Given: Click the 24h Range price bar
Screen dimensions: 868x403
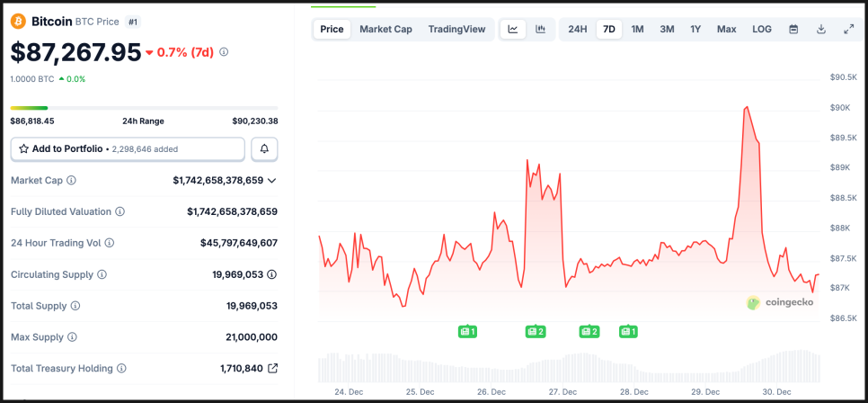Looking at the screenshot, I should (144, 108).
